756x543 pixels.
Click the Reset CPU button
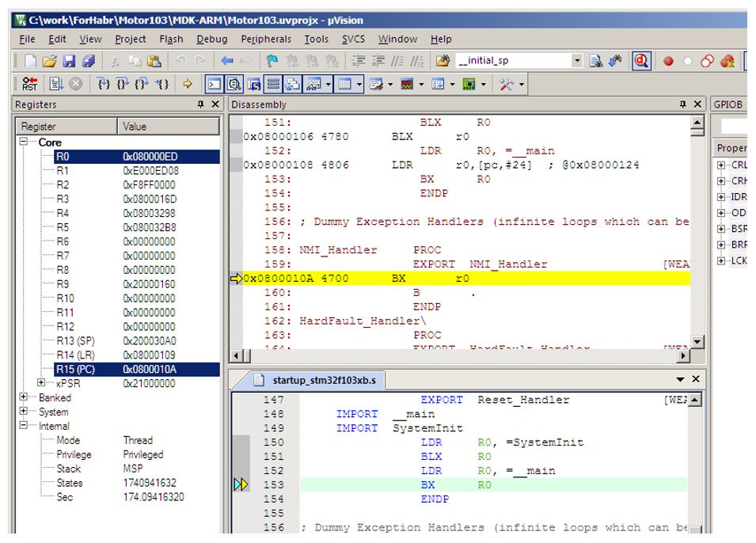click(x=29, y=84)
